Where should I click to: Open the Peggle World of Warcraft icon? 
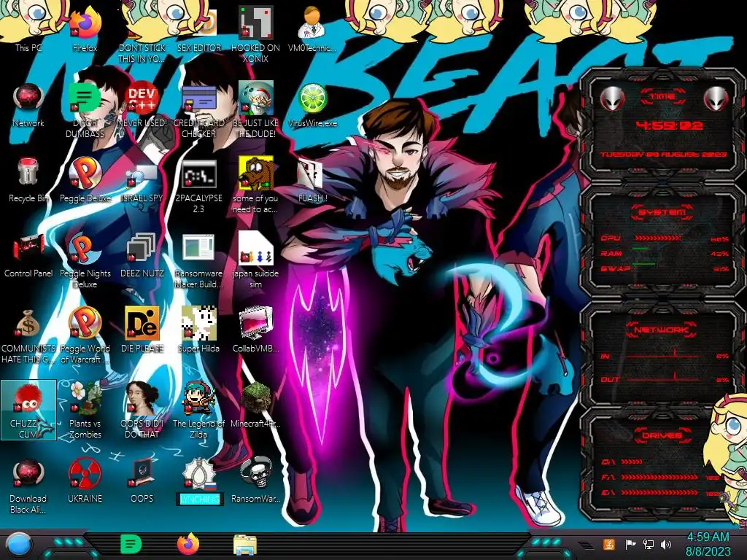coord(85,335)
